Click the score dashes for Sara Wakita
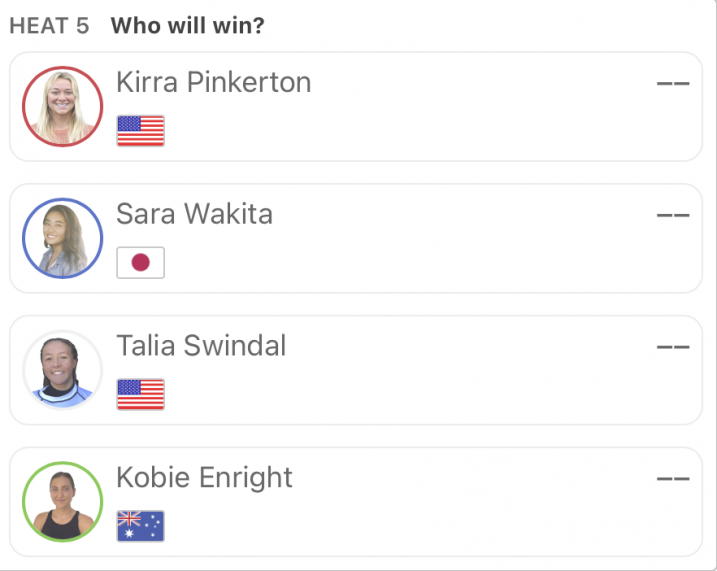The width and height of the screenshot is (717, 571). [673, 215]
